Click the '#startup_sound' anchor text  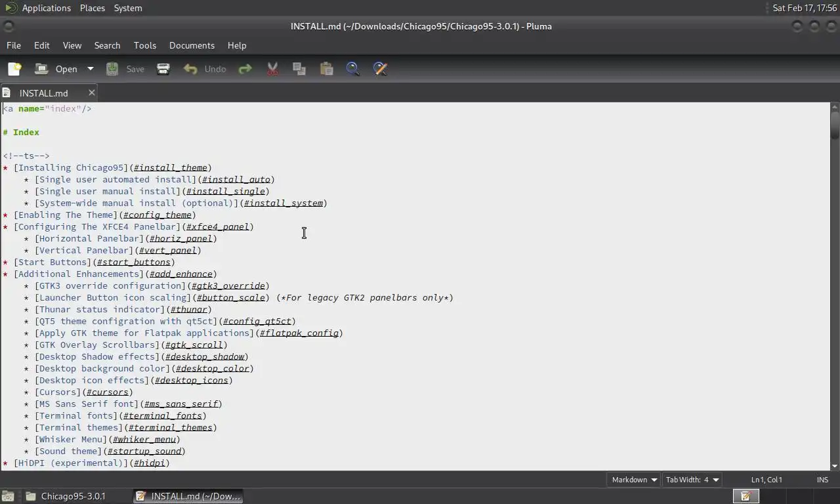point(144,451)
